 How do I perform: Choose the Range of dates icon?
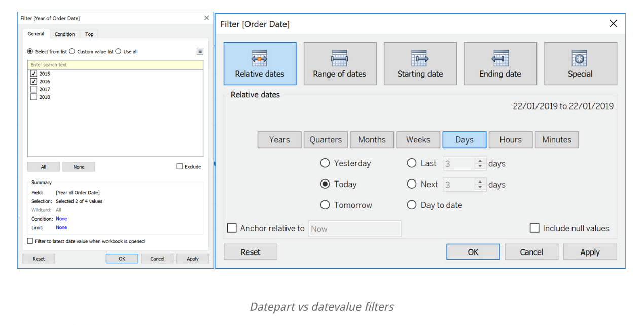[339, 58]
